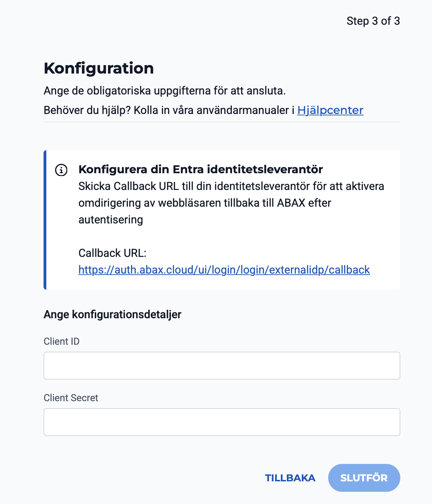Open the Hjälpcenter link
The width and height of the screenshot is (432, 504).
[x=330, y=110]
